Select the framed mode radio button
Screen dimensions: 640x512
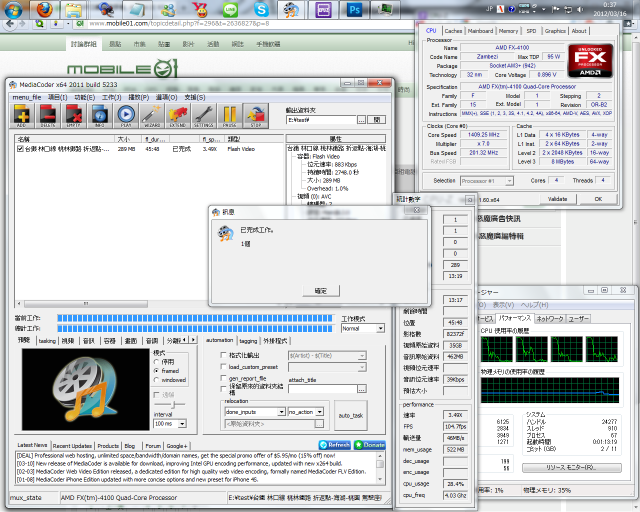156,371
